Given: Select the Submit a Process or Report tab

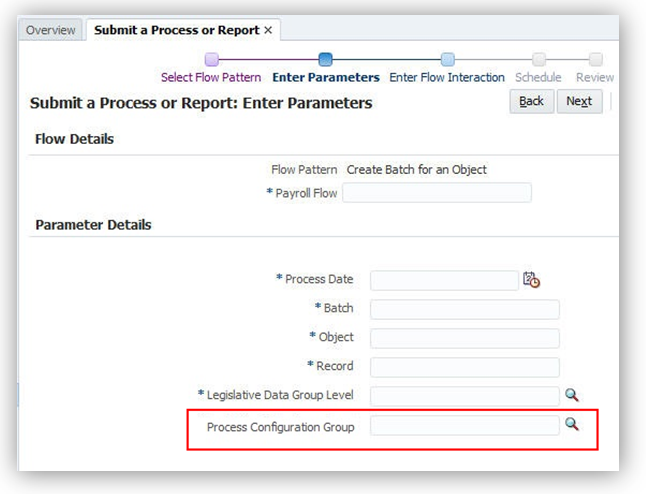Looking at the screenshot, I should [176, 30].
